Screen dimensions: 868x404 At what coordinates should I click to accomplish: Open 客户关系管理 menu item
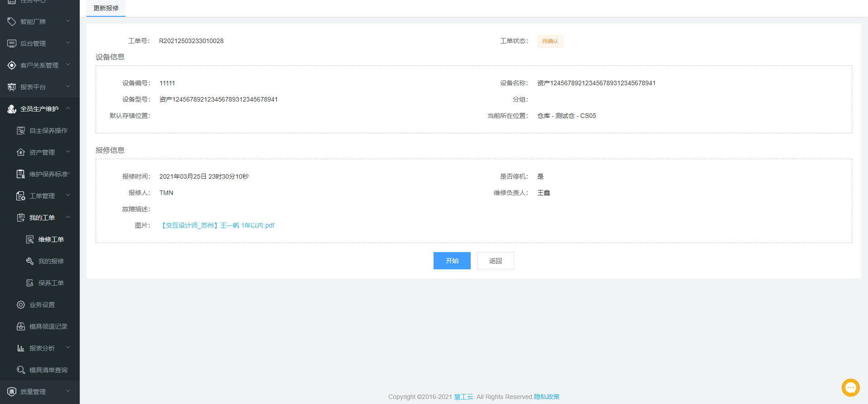point(39,65)
